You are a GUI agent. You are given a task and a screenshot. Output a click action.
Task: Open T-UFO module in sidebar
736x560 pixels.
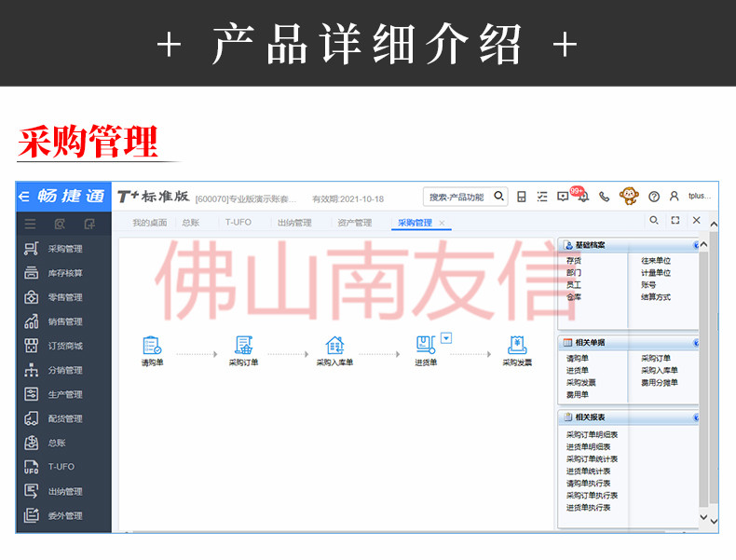[x=49, y=467]
